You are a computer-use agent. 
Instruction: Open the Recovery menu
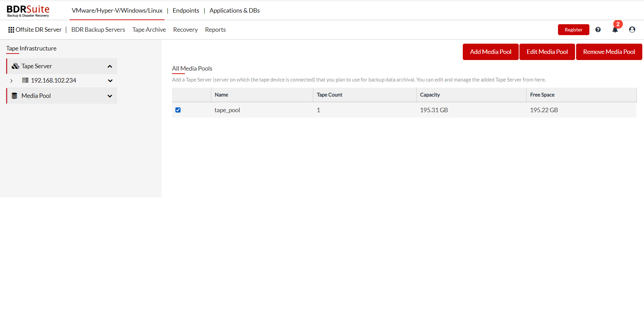(x=185, y=30)
